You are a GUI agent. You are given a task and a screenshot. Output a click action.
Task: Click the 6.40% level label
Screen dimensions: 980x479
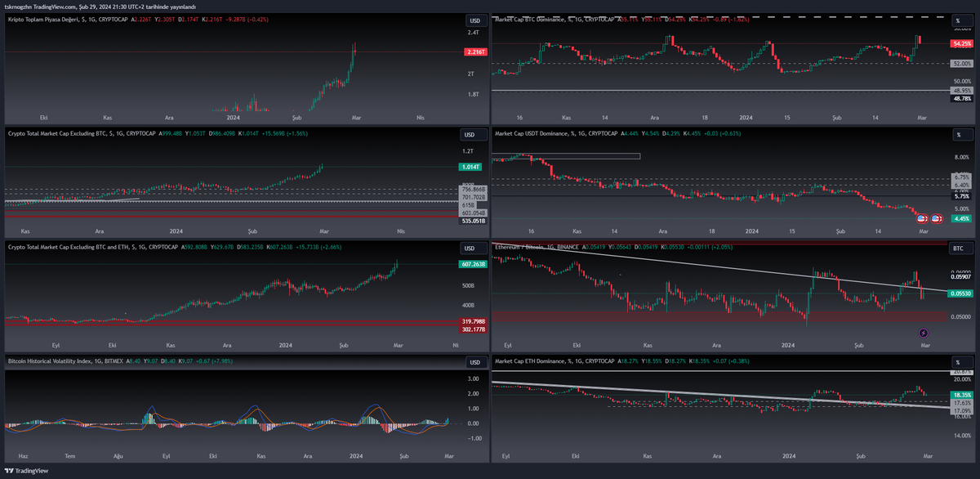pyautogui.click(x=961, y=186)
